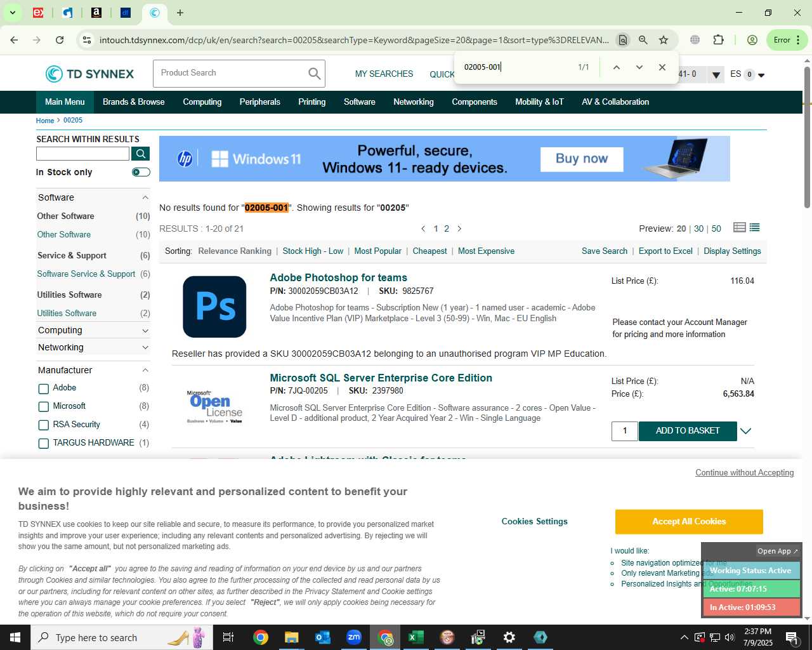Click the browser zoom magnifier icon

[643, 40]
